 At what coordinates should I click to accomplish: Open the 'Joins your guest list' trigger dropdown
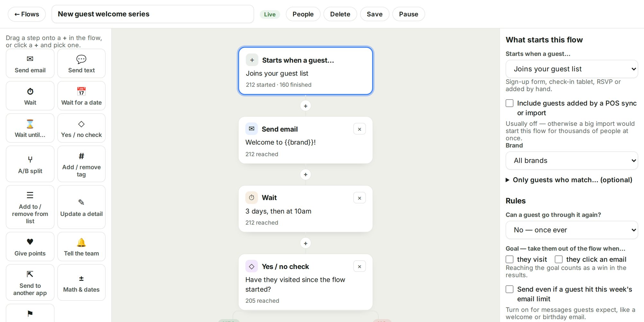572,69
